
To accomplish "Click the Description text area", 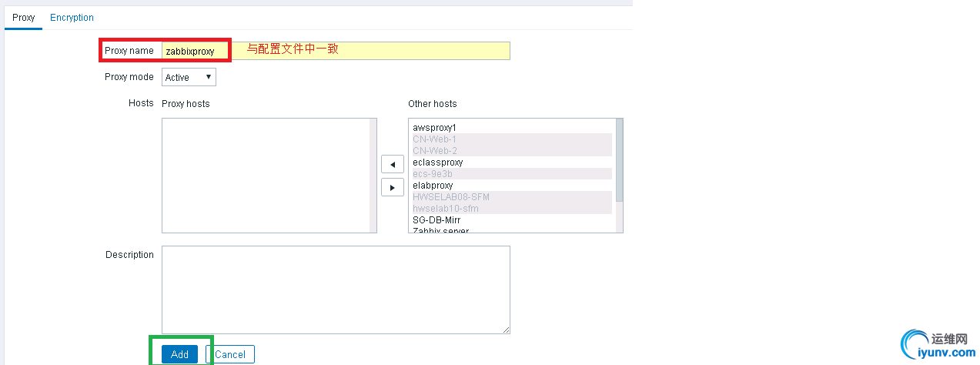I will pos(336,290).
